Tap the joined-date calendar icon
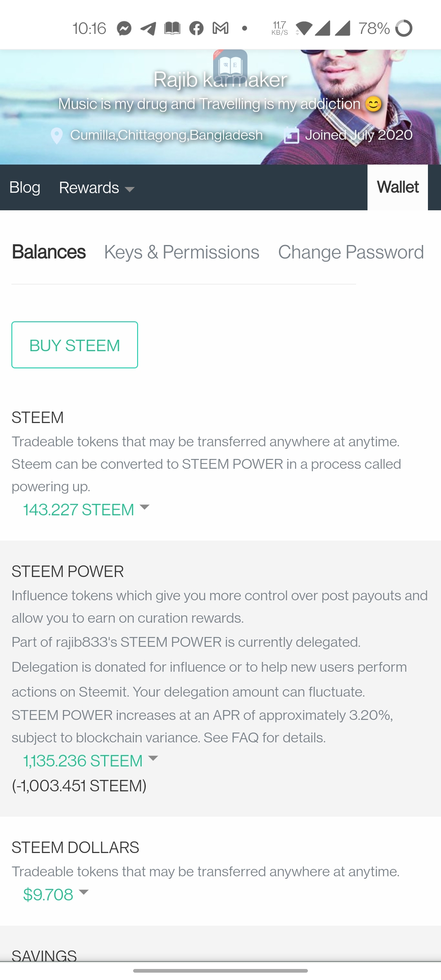The height and width of the screenshot is (980, 441). [x=292, y=135]
